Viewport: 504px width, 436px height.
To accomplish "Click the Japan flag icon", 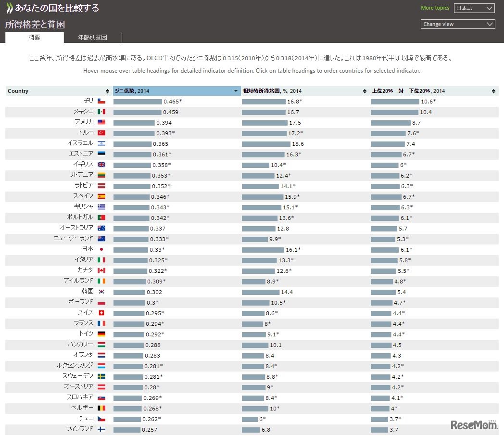I will click(x=101, y=249).
